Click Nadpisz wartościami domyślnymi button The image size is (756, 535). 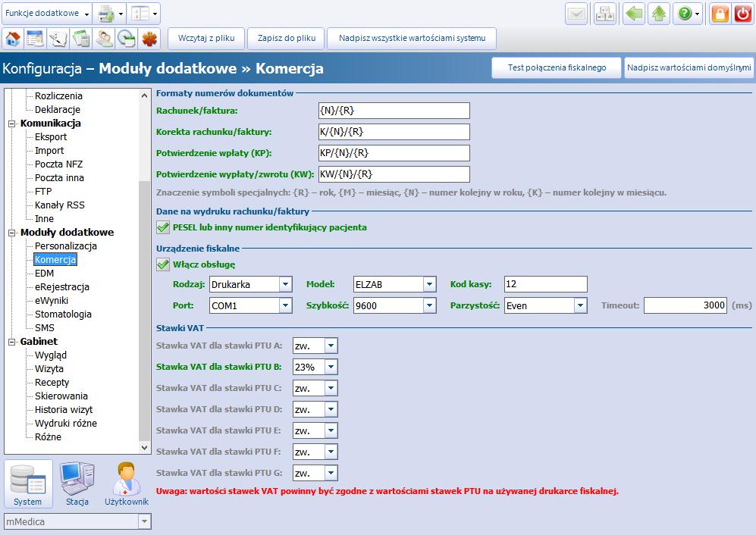pyautogui.click(x=689, y=67)
